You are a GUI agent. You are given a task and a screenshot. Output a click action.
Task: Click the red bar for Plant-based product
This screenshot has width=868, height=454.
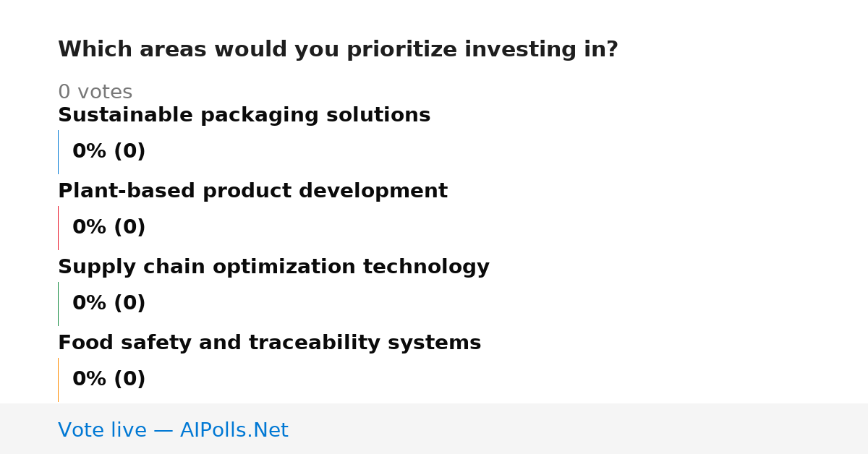[x=58, y=228]
